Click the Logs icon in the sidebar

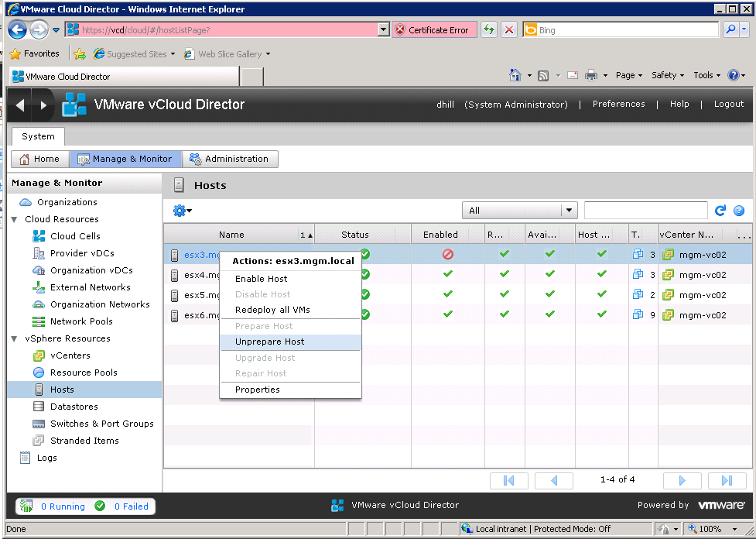click(x=25, y=458)
